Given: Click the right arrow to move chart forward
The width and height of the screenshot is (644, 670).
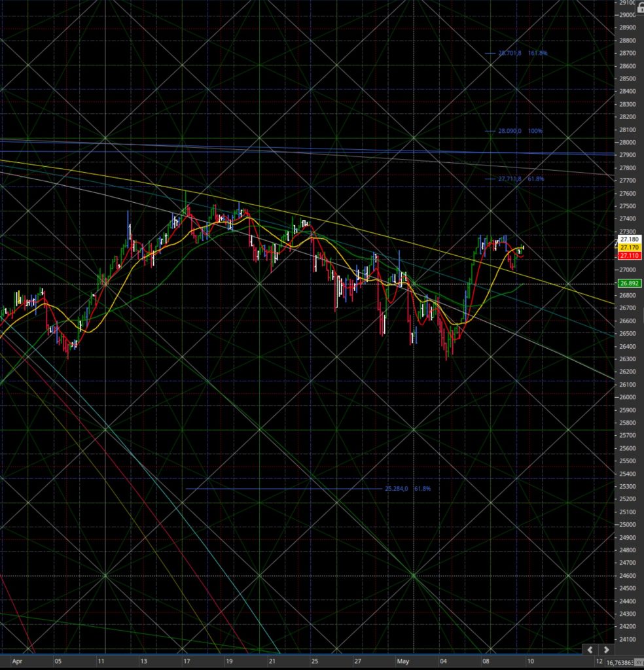Looking at the screenshot, I should tap(606, 650).
